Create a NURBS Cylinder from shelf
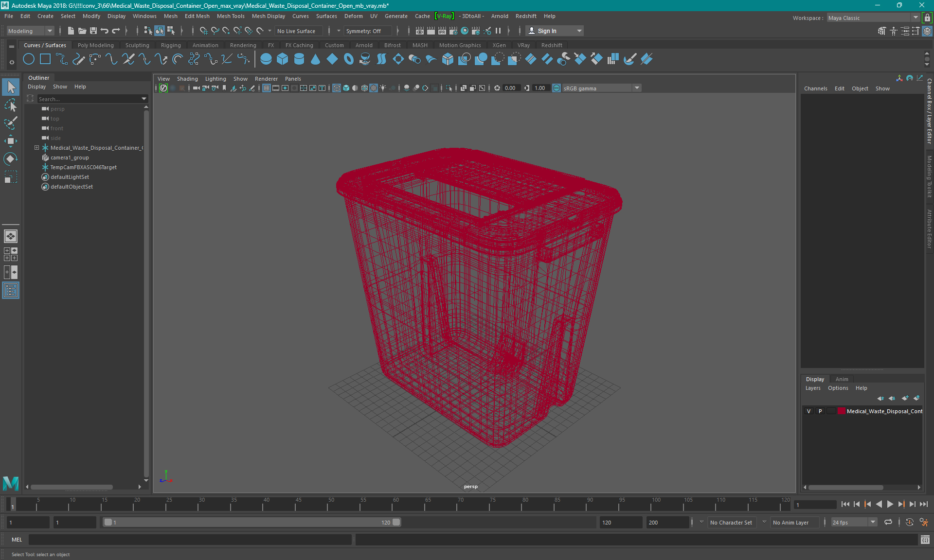Viewport: 934px width, 560px height. point(299,59)
